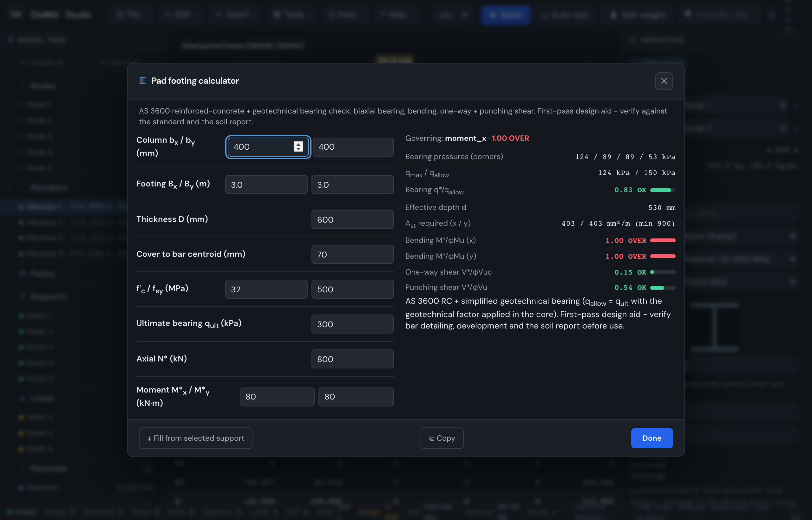
Task: Click Fill from selected support button
Action: 196,438
